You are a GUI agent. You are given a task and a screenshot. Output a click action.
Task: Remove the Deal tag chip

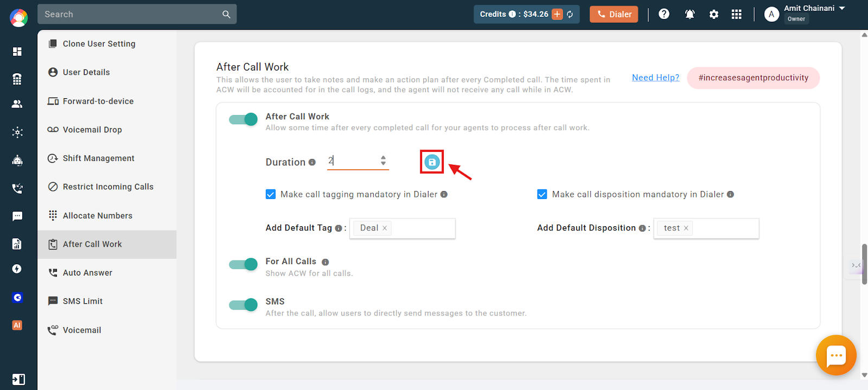(x=385, y=228)
